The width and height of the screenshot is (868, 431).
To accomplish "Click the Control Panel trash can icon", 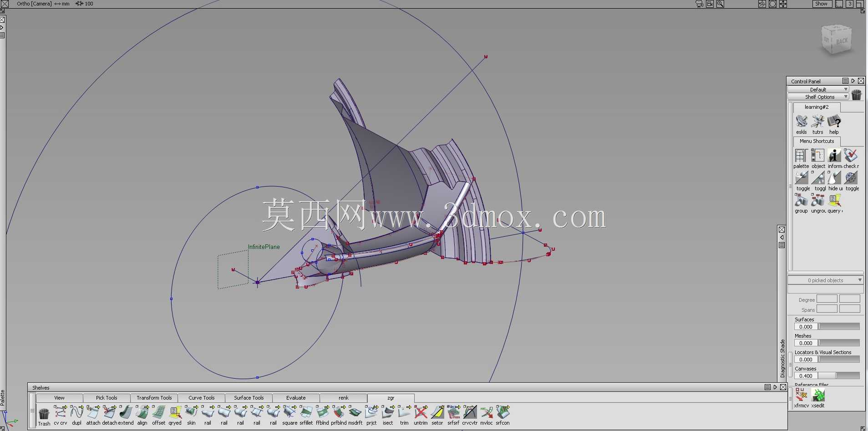I will (x=857, y=95).
